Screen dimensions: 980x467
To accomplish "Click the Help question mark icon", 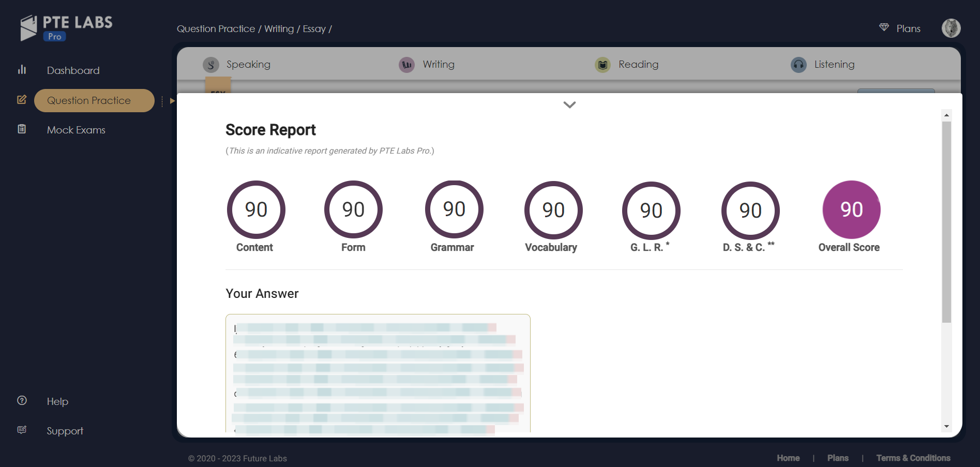I will point(22,401).
